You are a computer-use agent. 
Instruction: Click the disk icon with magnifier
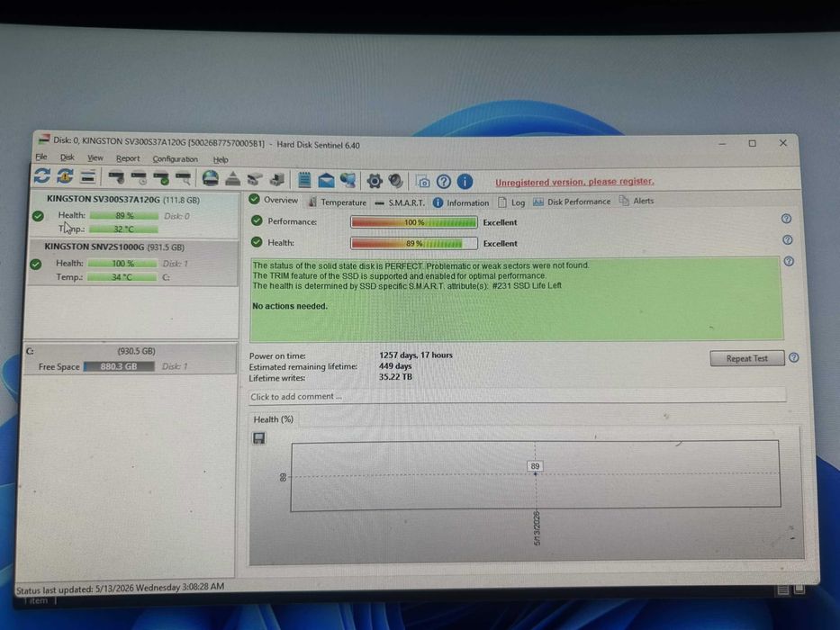coord(183,178)
